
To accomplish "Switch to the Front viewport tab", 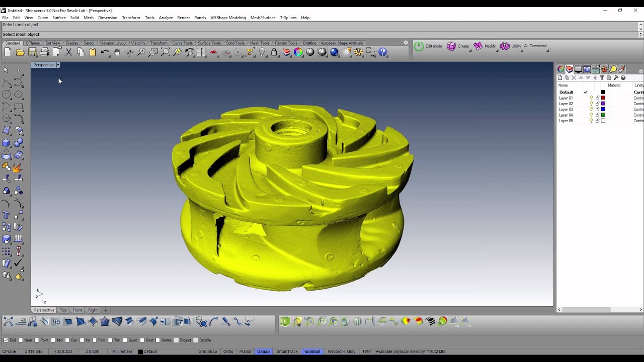I will (x=77, y=310).
